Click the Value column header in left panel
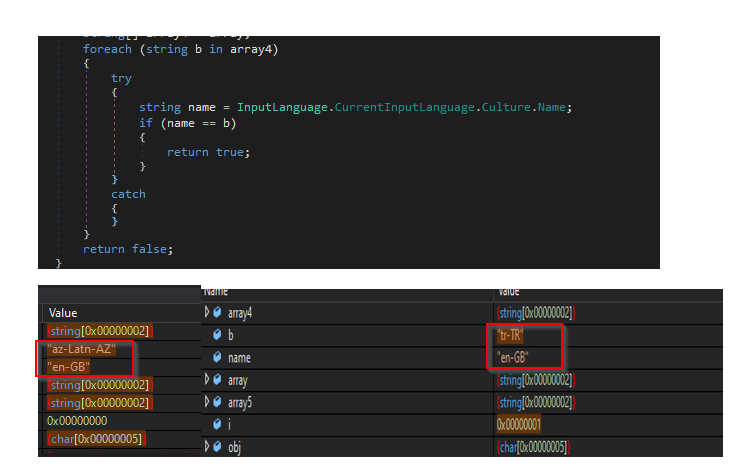 click(x=64, y=313)
